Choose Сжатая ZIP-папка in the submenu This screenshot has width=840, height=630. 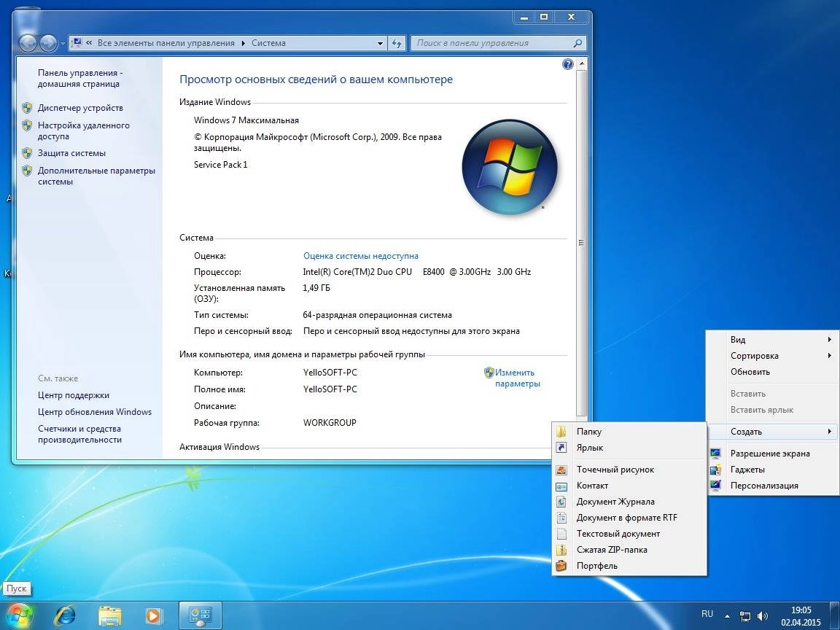point(629,551)
